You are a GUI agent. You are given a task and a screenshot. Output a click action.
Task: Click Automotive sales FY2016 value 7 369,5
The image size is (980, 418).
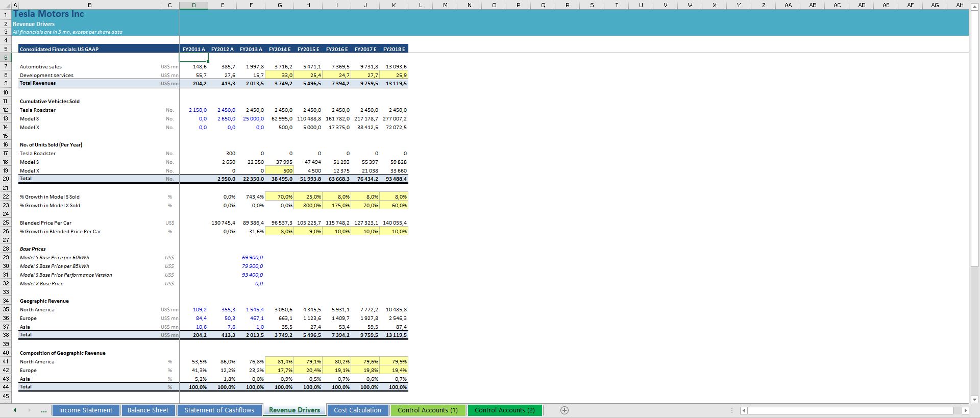pos(337,66)
